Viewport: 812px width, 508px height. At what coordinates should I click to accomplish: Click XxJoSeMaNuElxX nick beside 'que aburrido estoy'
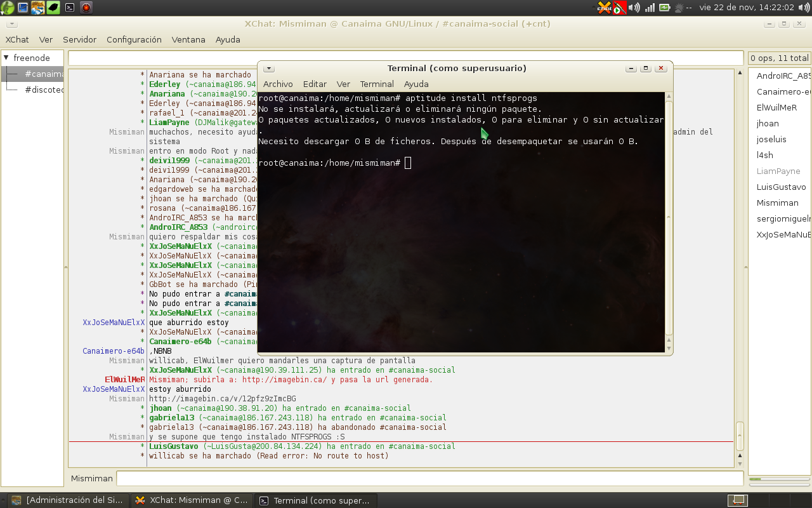coord(114,323)
